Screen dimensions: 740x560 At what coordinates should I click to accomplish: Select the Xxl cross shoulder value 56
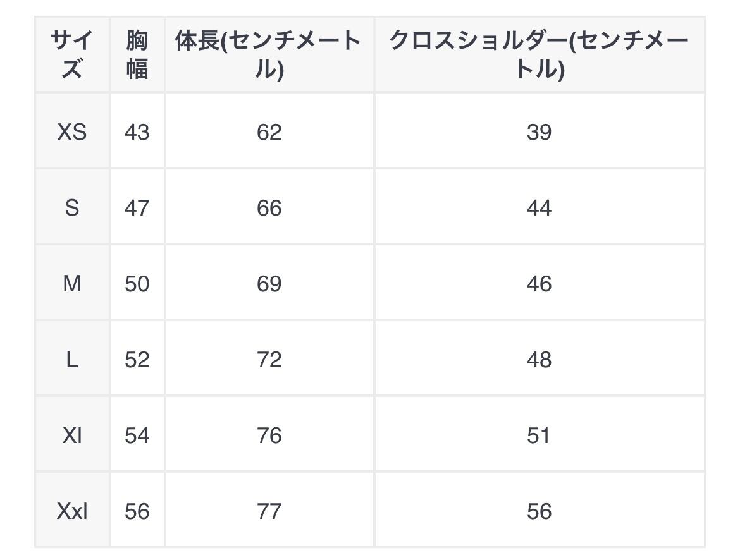point(539,511)
